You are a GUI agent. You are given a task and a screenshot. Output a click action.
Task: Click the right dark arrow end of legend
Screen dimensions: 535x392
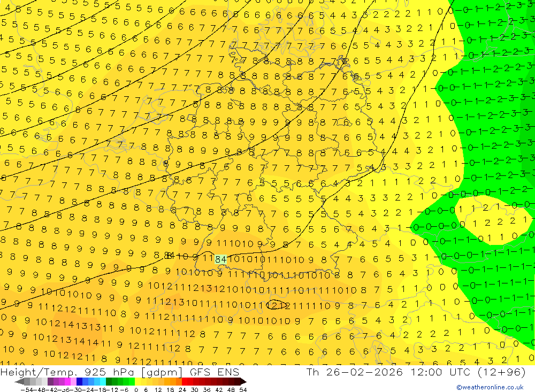243,381
